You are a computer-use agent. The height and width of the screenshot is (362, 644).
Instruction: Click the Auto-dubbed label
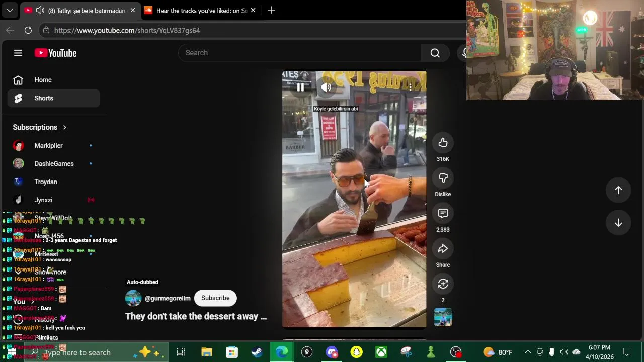pos(142,282)
